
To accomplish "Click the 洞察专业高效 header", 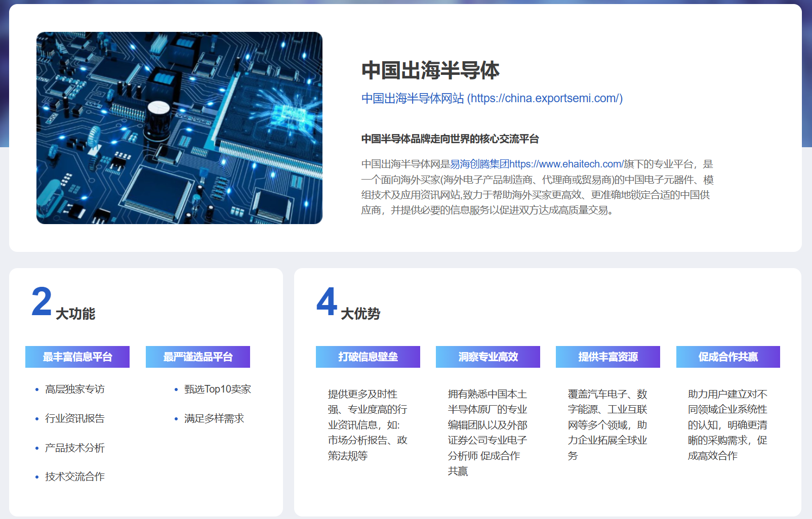I will 488,357.
